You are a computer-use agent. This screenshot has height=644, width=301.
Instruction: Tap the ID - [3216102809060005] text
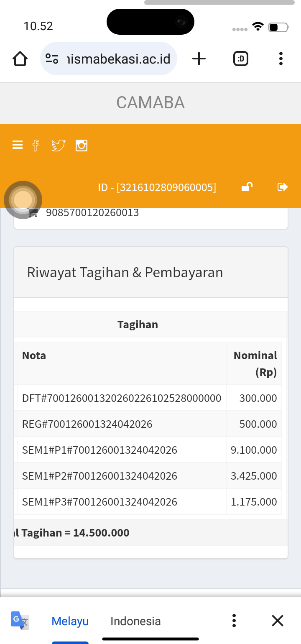tap(157, 187)
